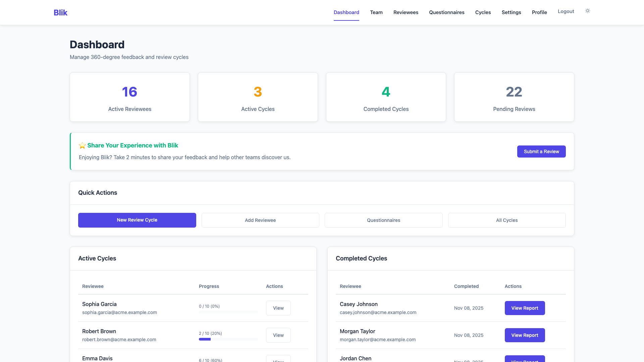Open the Settings page

pos(511,12)
